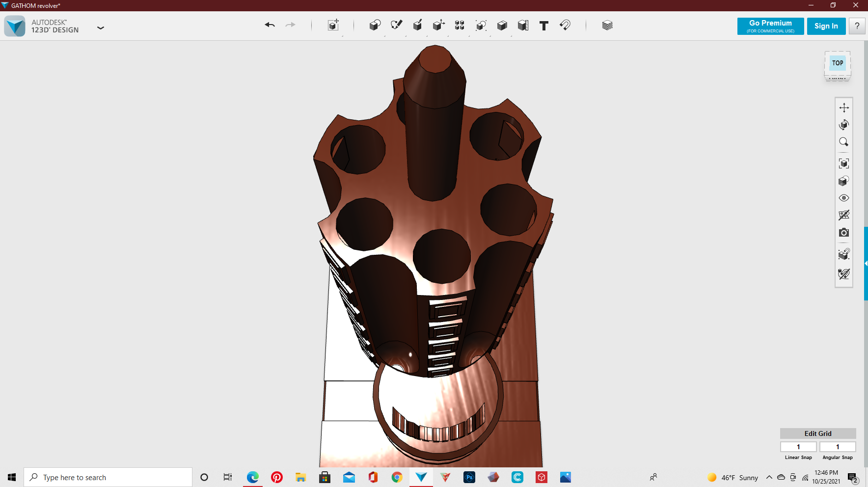Open the Transform tool
Viewport: 868px width, 487px height.
[333, 25]
